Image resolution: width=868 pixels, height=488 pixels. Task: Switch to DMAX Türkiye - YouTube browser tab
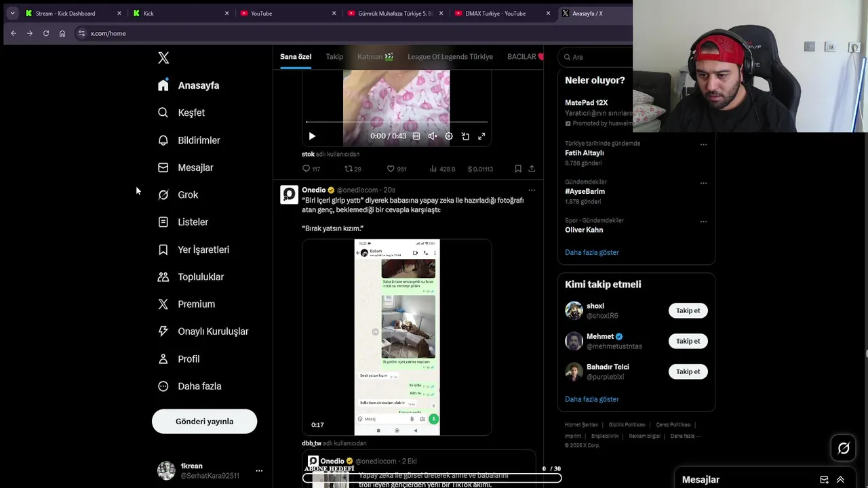(502, 13)
